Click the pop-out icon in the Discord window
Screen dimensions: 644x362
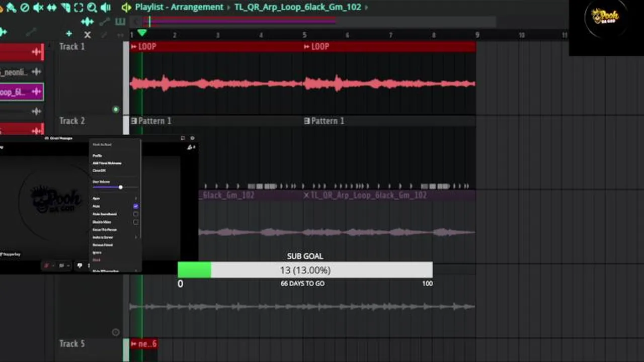tap(183, 138)
